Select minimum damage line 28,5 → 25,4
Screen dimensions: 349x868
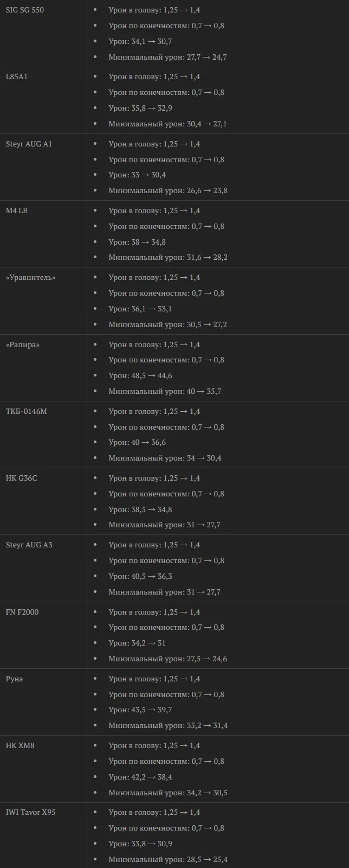[168, 859]
